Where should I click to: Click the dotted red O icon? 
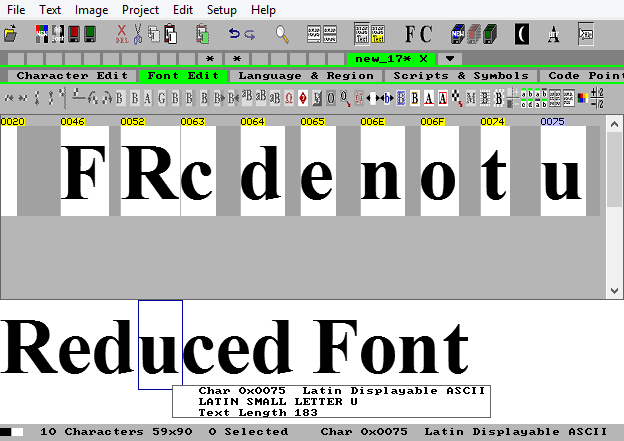click(359, 98)
